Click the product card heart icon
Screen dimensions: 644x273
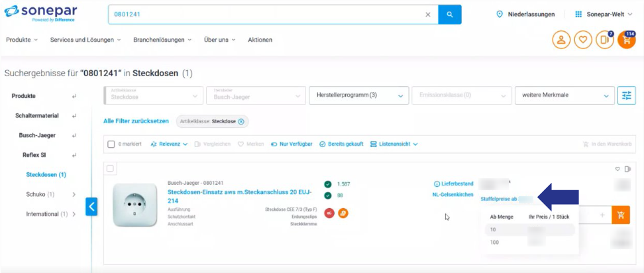click(x=617, y=169)
